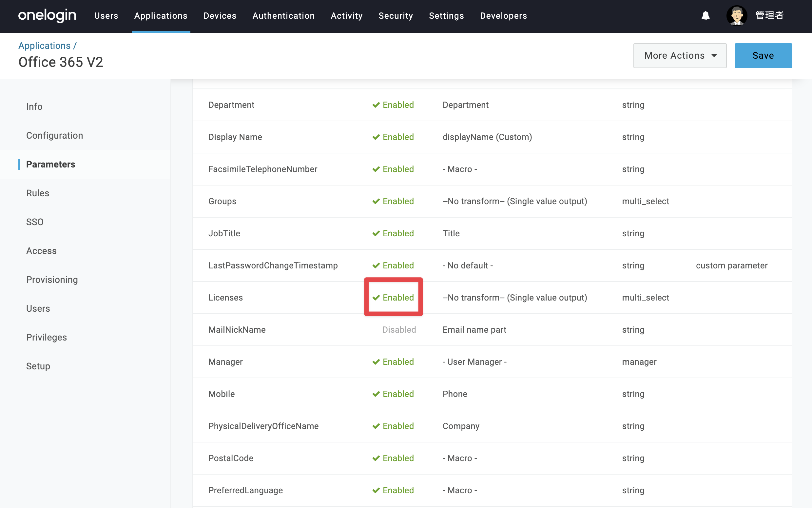Open the FacsimileTelephoneNumber parameter
812x508 pixels.
coord(492,169)
